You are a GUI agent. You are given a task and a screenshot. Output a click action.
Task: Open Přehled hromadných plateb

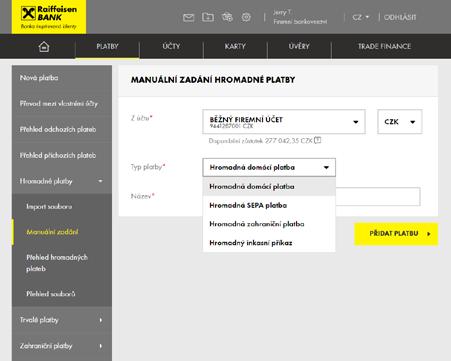tap(62, 263)
